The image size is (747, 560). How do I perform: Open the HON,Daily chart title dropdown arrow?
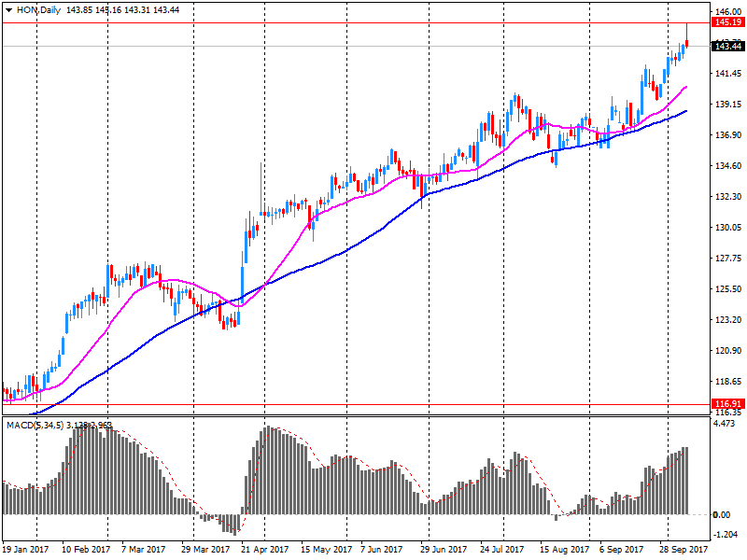coord(9,10)
